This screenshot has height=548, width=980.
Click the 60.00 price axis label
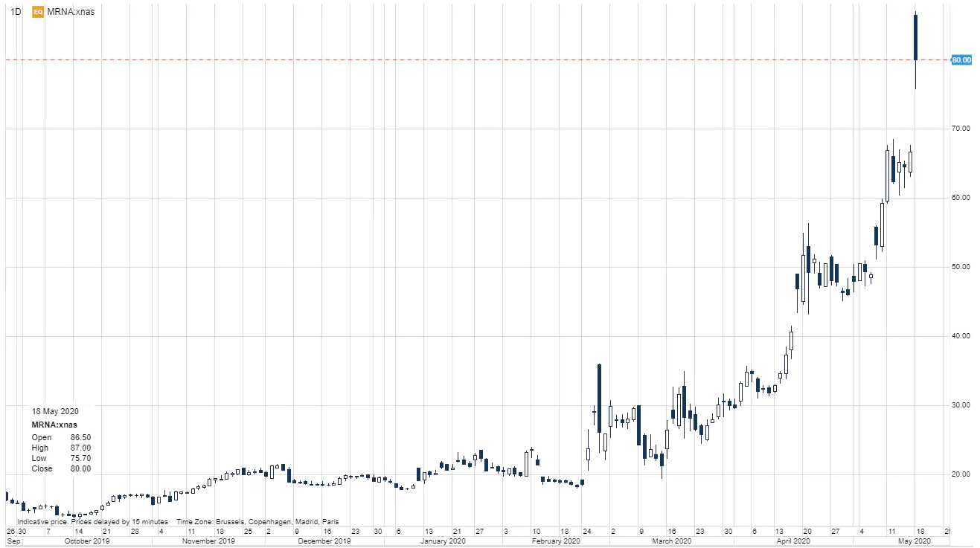pyautogui.click(x=961, y=198)
